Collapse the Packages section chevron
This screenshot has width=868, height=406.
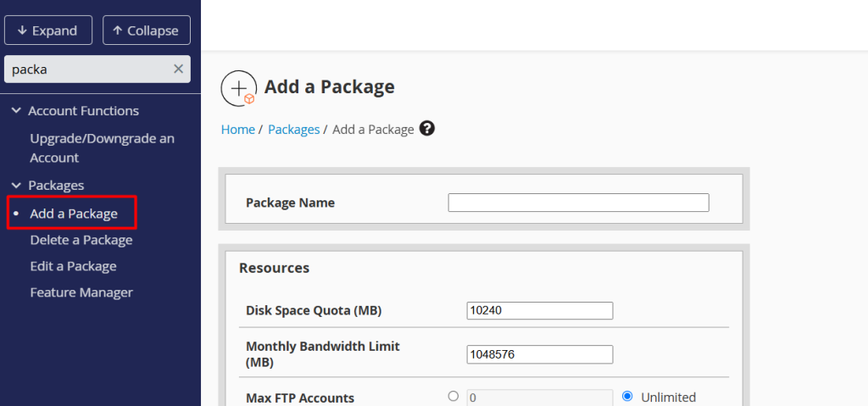coord(16,185)
